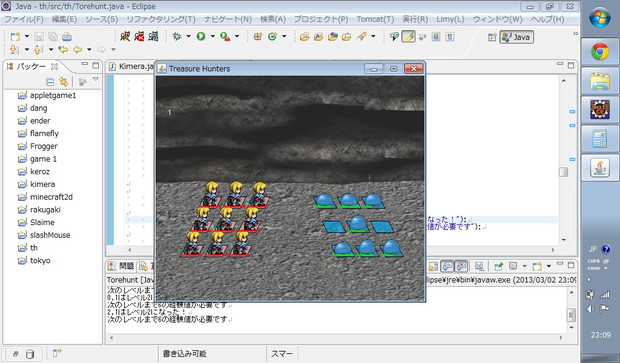Click the New Java Class green icon
This screenshot has width=620, height=363.
coord(272,37)
